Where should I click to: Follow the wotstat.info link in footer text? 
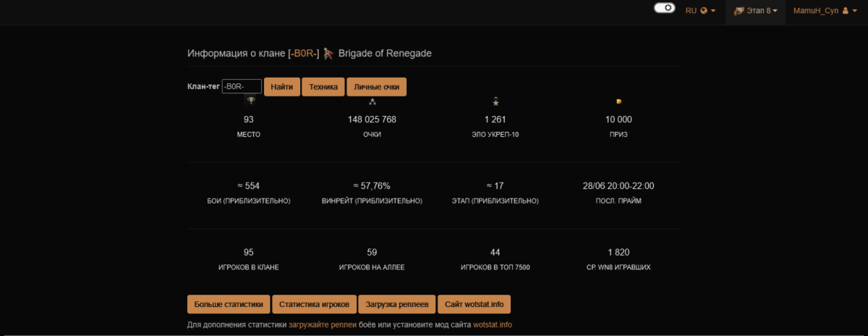click(493, 324)
